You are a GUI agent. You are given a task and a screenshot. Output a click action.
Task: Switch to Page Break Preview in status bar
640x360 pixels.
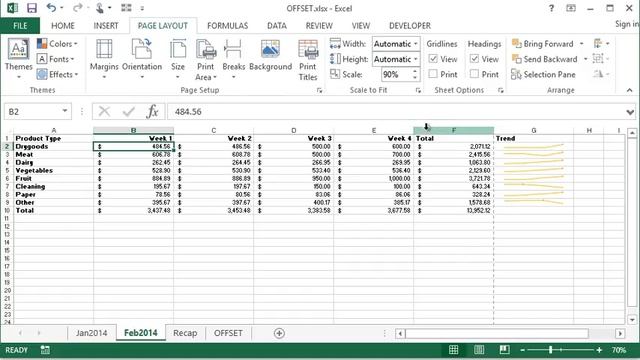pyautogui.click(x=504, y=350)
